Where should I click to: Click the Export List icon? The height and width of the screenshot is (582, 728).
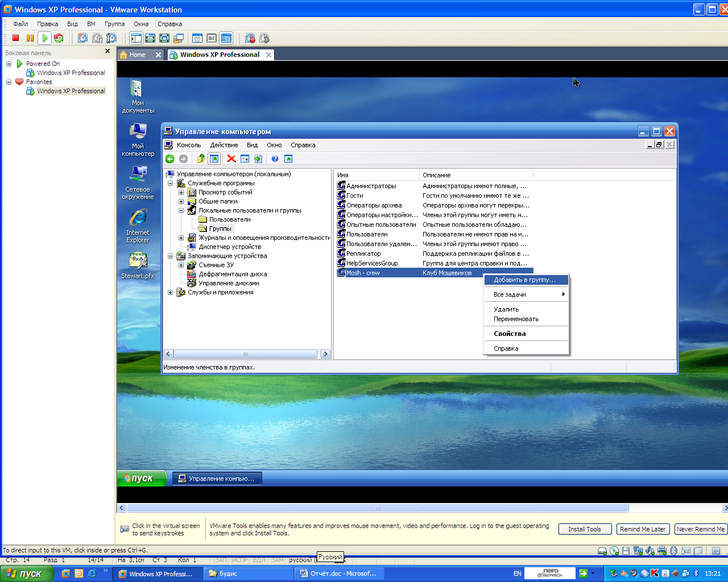[258, 159]
